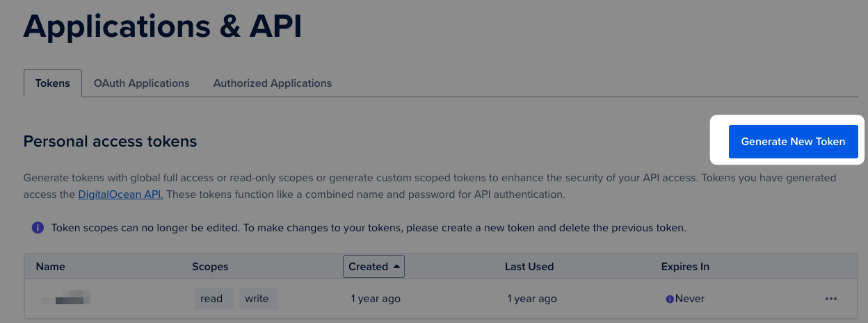The width and height of the screenshot is (868, 323).
Task: Open the three-dot token actions menu
Action: (830, 299)
